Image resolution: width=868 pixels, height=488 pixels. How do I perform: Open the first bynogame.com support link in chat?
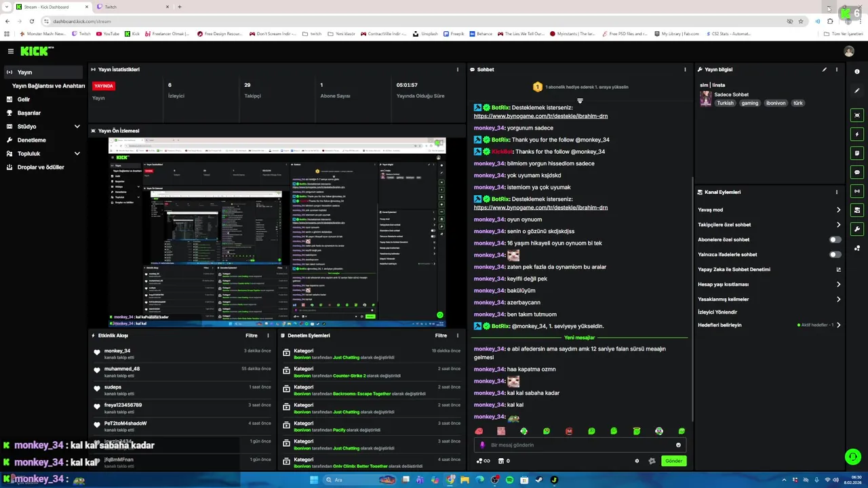pos(540,116)
